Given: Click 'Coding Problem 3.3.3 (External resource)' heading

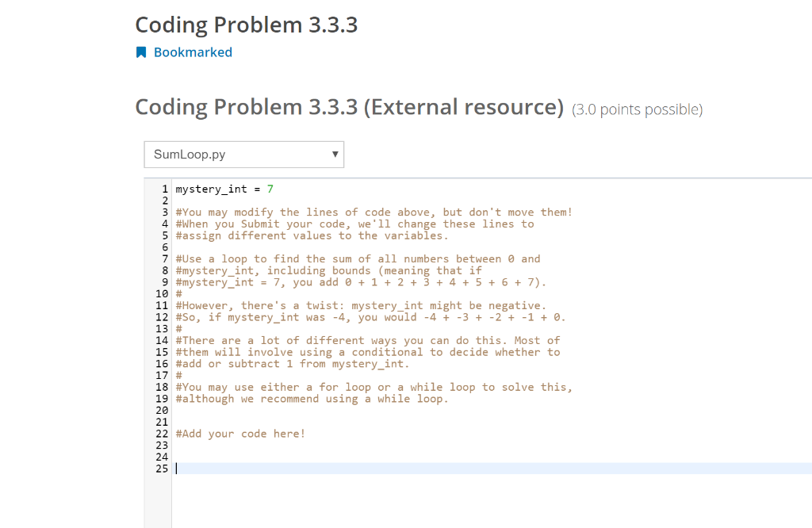Looking at the screenshot, I should pos(349,107).
